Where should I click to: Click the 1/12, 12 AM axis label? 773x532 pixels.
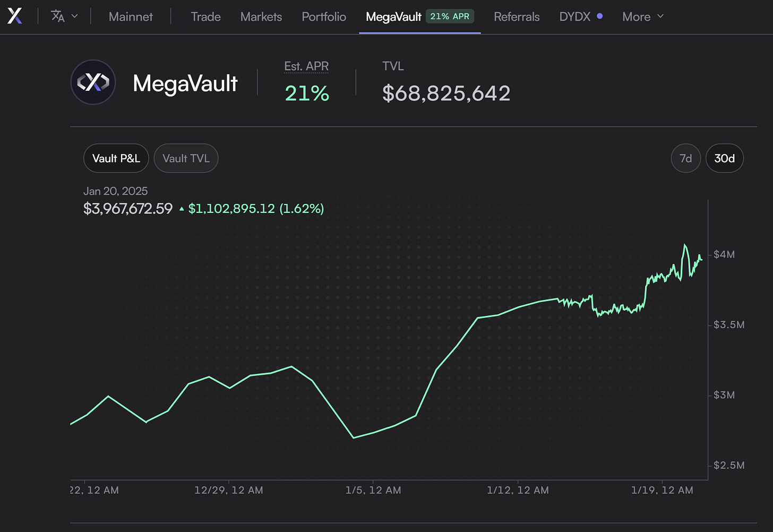coord(518,490)
